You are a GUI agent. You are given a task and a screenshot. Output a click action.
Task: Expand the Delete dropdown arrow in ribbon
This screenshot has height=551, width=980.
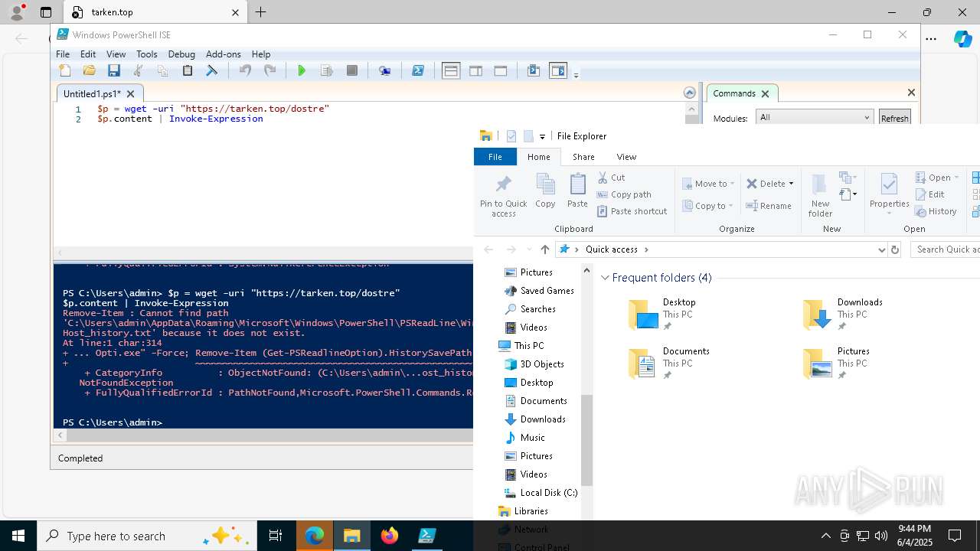tap(791, 184)
